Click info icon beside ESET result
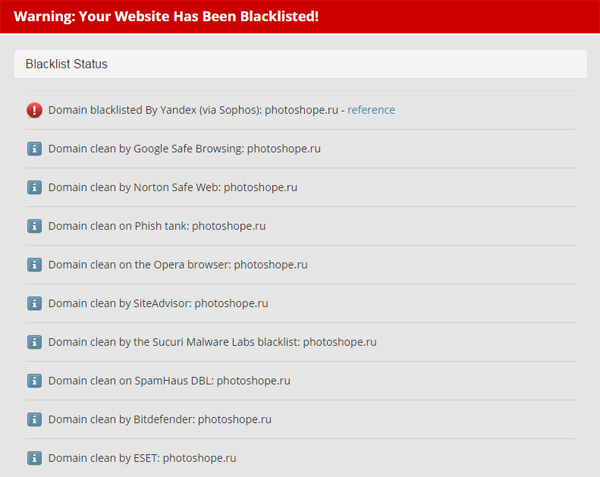The width and height of the screenshot is (600, 477). (35, 458)
